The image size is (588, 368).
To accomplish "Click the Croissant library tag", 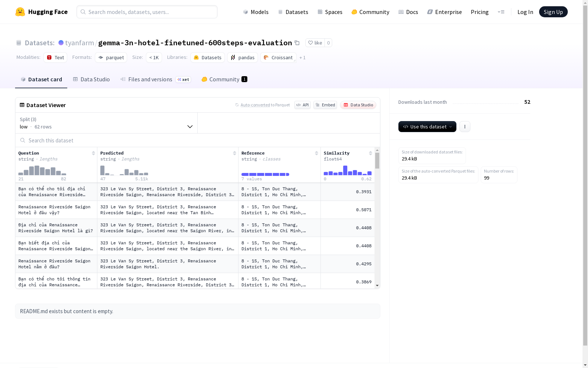I will tap(278, 57).
